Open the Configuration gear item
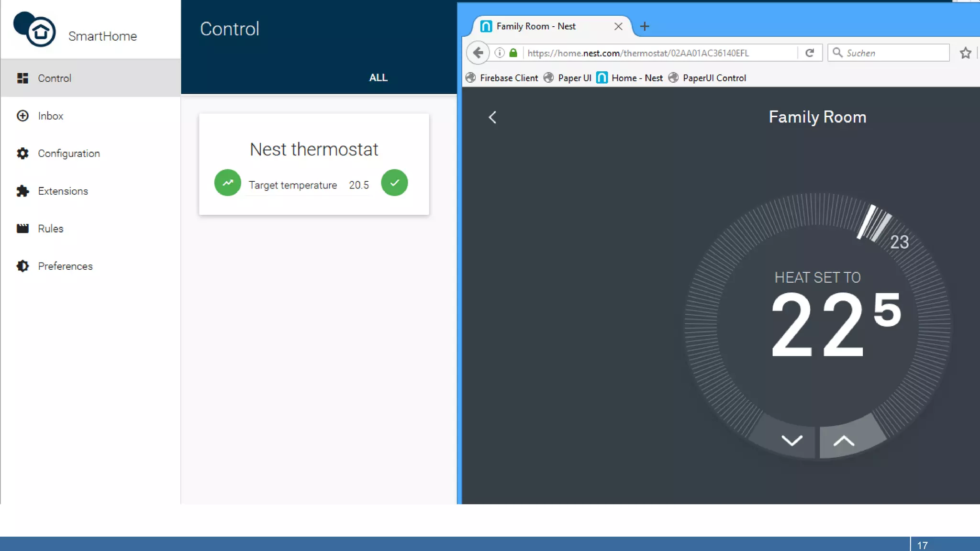This screenshot has height=551, width=980. (68, 154)
